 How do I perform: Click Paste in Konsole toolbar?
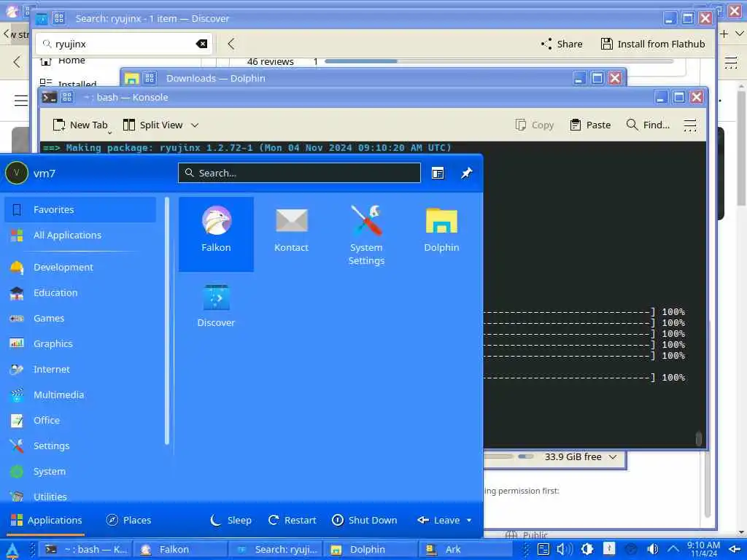coord(590,125)
